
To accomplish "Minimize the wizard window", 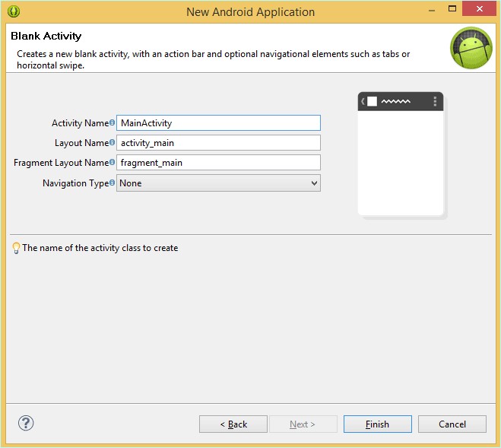I will point(432,10).
